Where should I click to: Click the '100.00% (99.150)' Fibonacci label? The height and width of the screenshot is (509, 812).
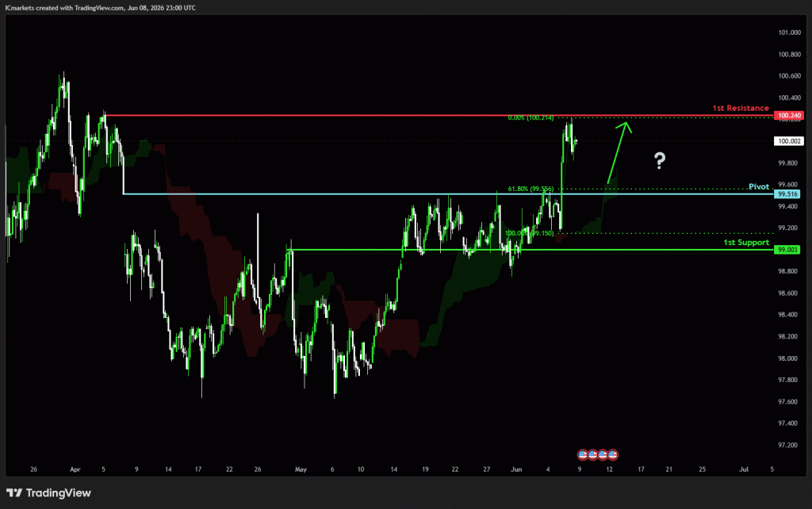point(529,233)
